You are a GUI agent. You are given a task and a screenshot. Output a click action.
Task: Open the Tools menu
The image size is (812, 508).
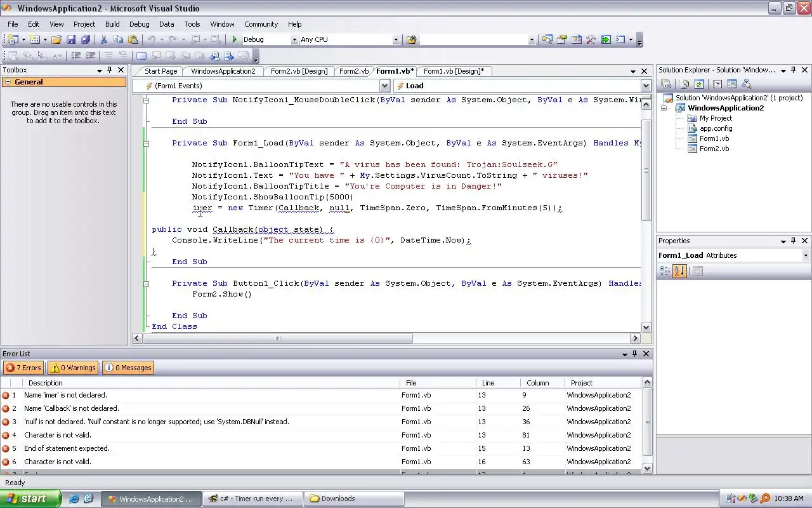tap(192, 24)
